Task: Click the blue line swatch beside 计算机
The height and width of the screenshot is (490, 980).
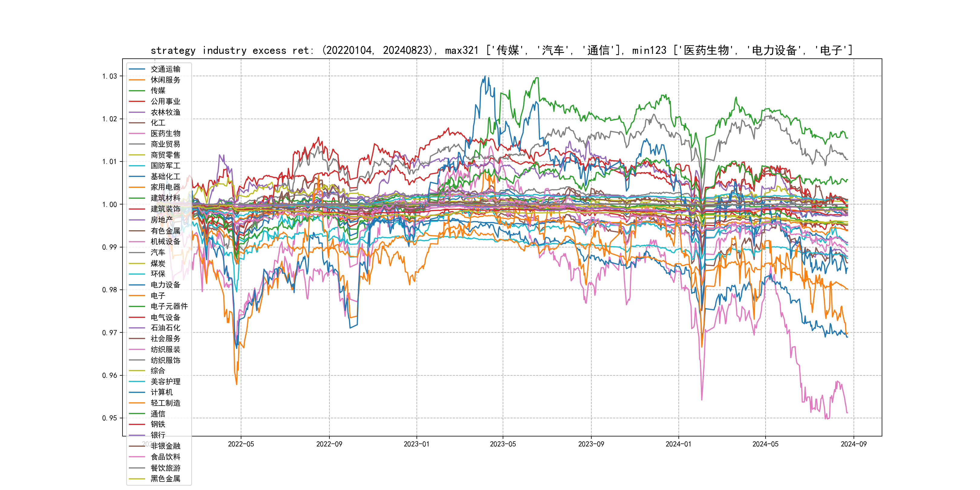Action: [x=137, y=392]
